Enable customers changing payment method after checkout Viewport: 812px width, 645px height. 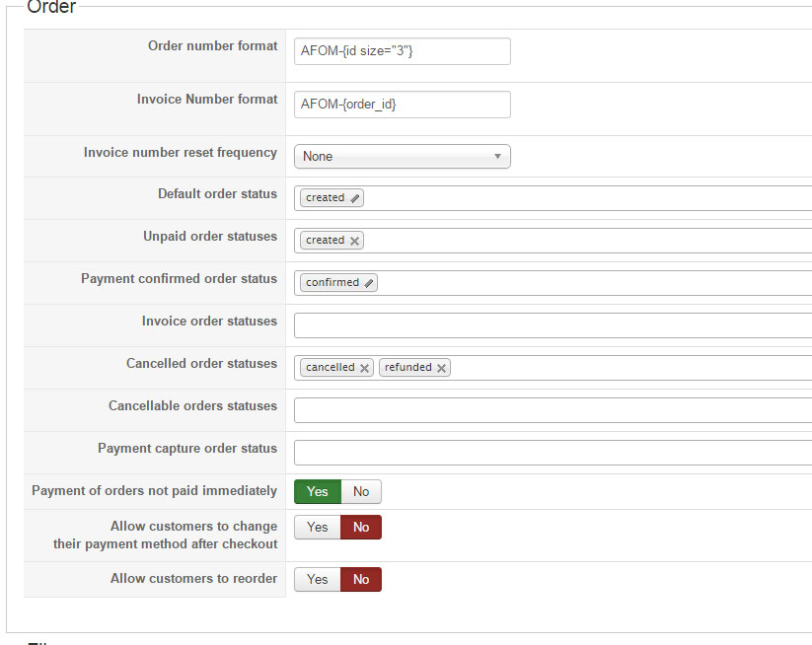coord(318,527)
